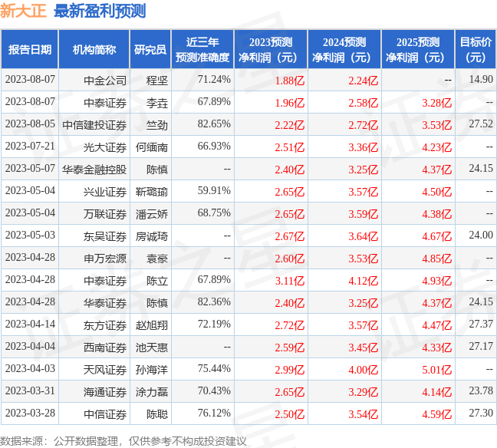
Task: Click institution 华泰金融控股
Action: coord(94,170)
